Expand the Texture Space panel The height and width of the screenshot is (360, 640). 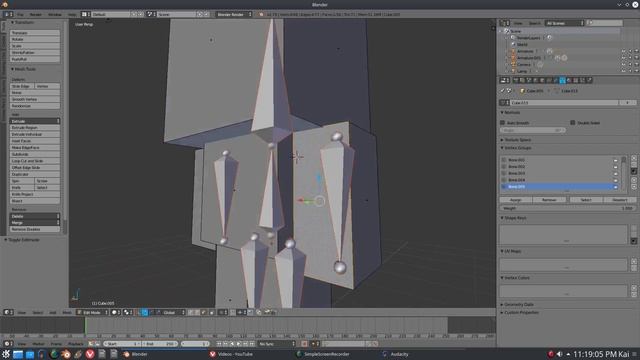coord(517,140)
